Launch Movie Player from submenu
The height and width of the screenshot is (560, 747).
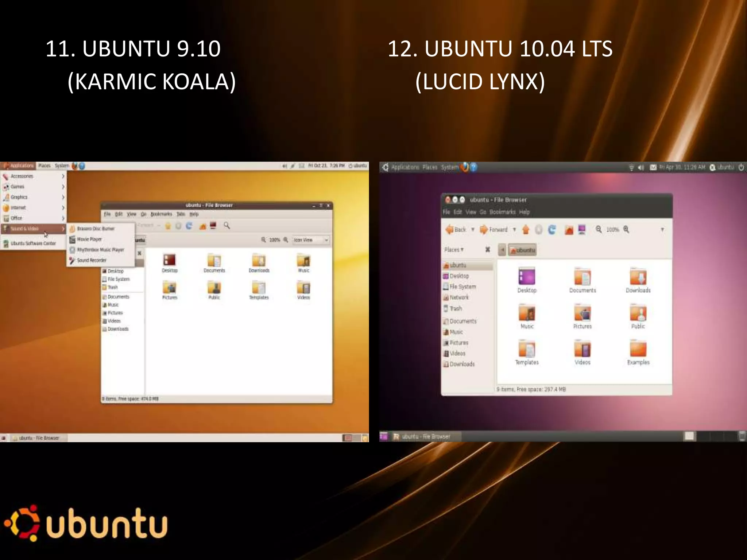101,239
